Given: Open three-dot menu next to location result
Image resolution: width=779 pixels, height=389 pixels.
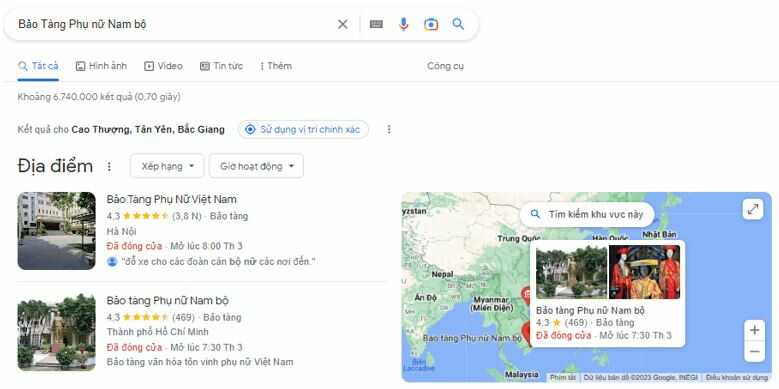Looking at the screenshot, I should (x=389, y=130).
